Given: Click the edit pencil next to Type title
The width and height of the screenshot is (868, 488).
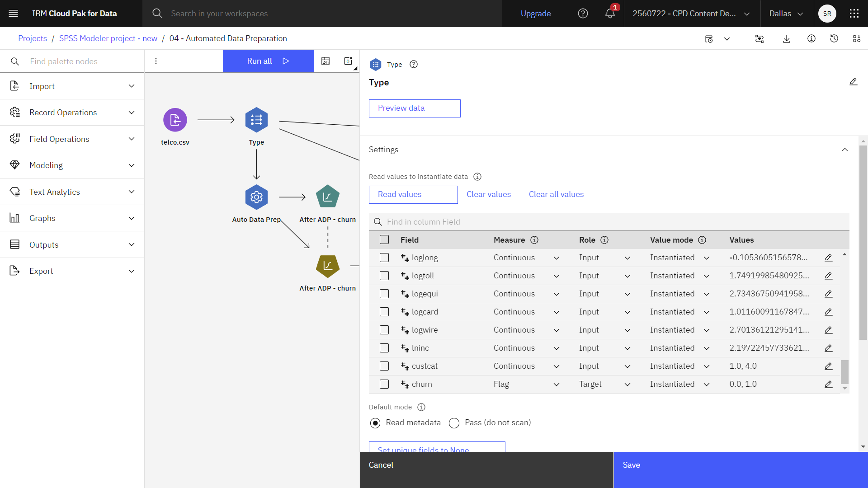Looking at the screenshot, I should point(853,82).
